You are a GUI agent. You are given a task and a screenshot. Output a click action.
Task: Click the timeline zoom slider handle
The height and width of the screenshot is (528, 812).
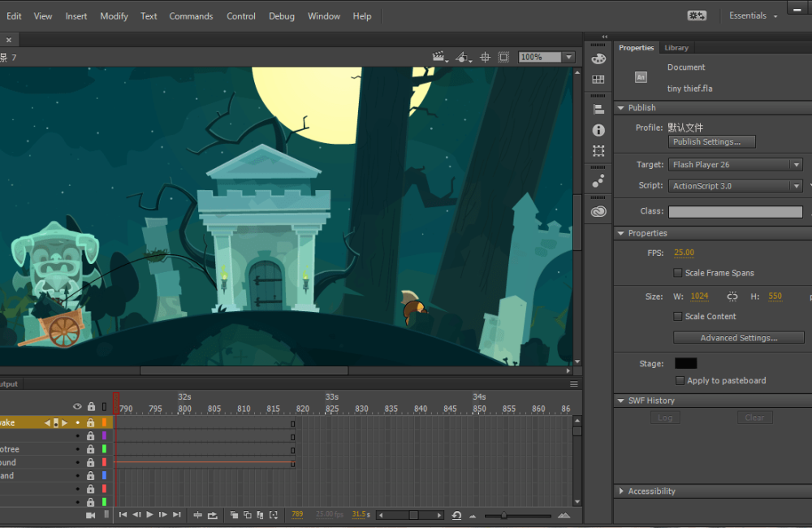(503, 515)
